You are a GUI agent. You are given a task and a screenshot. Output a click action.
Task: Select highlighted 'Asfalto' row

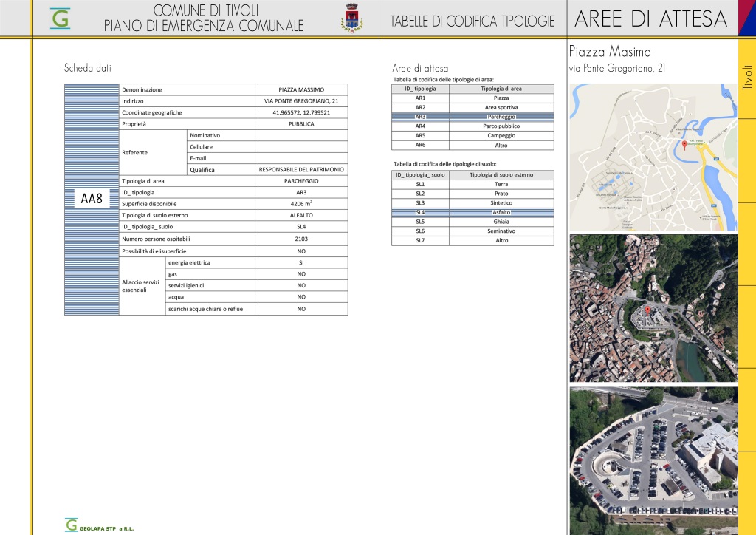pyautogui.click(x=472, y=212)
